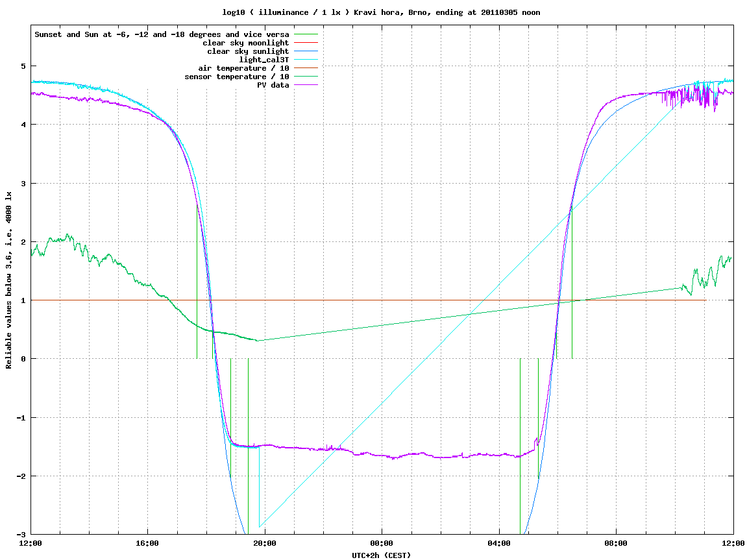Click the rightmost 12:00 x-axis tick label
The width and height of the screenshot is (747, 560).
point(733,543)
